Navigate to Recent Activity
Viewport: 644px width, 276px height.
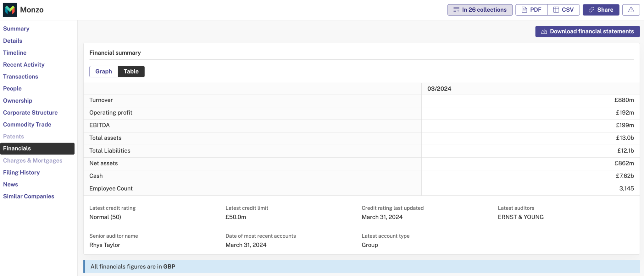24,65
